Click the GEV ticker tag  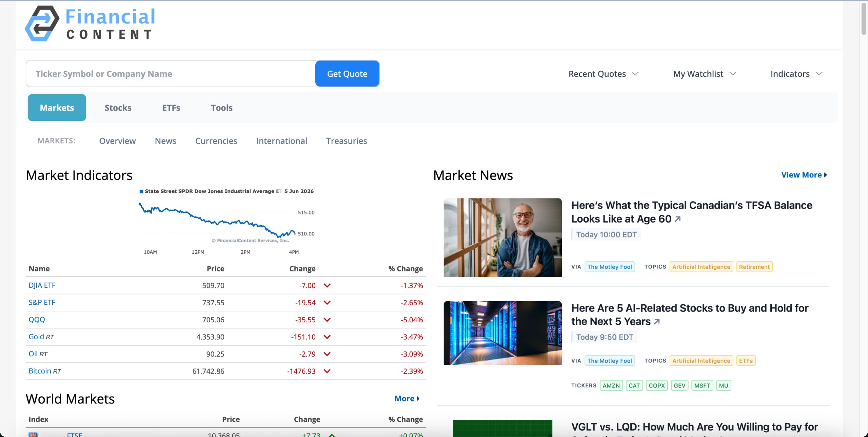679,386
